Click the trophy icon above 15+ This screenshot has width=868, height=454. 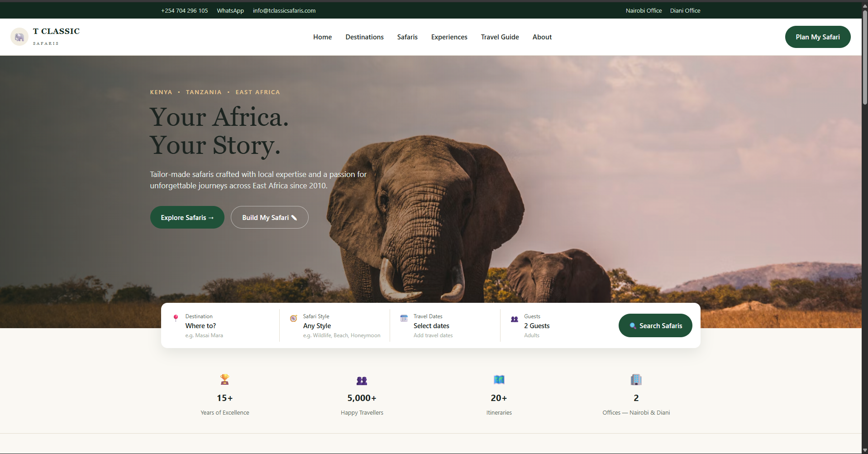coord(224,379)
